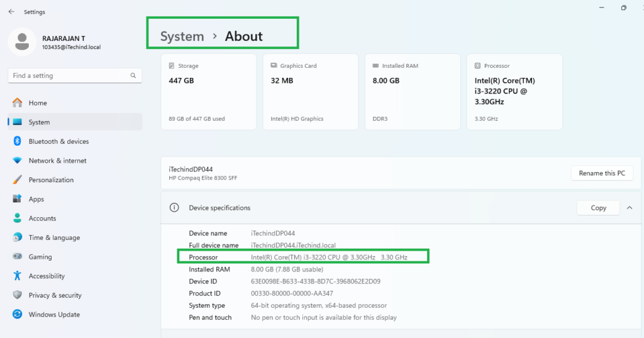Viewport: 644px width, 338px height.
Task: Click the Personalization brush icon
Action: pos(17,180)
